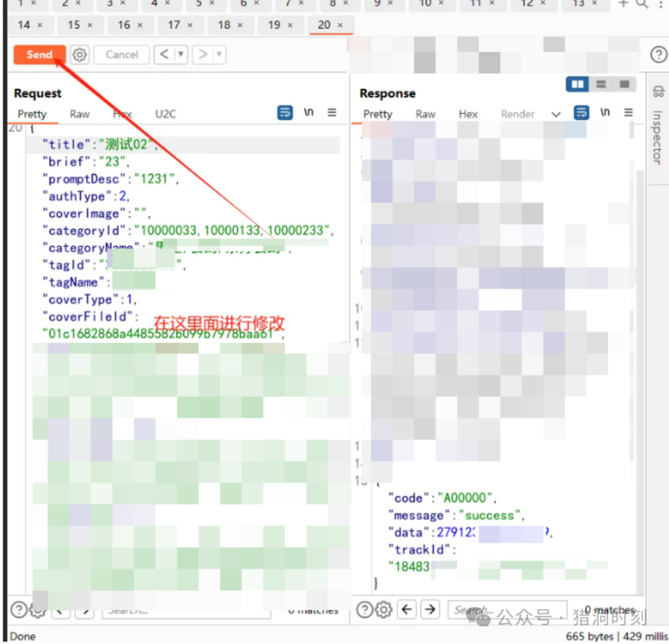
Task: Toggle word wrap icon in Response panel
Action: click(582, 113)
